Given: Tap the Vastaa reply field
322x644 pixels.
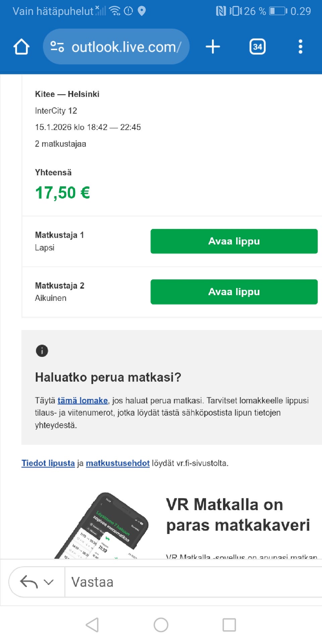Looking at the screenshot, I should point(191,582).
